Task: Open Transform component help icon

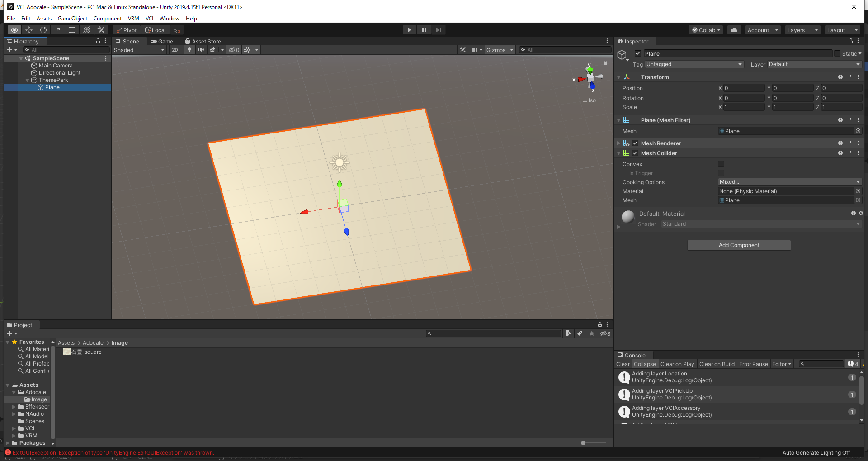Action: [840, 77]
